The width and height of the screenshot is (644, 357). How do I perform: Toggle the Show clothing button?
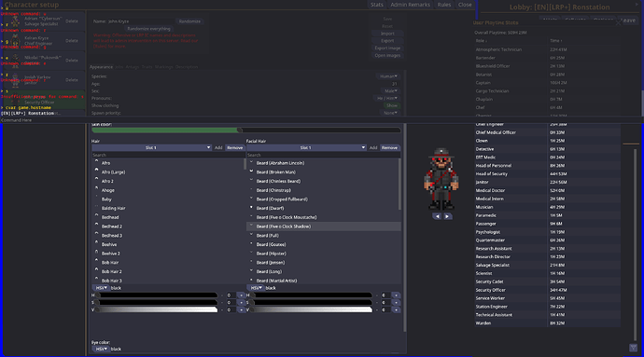[x=392, y=105]
